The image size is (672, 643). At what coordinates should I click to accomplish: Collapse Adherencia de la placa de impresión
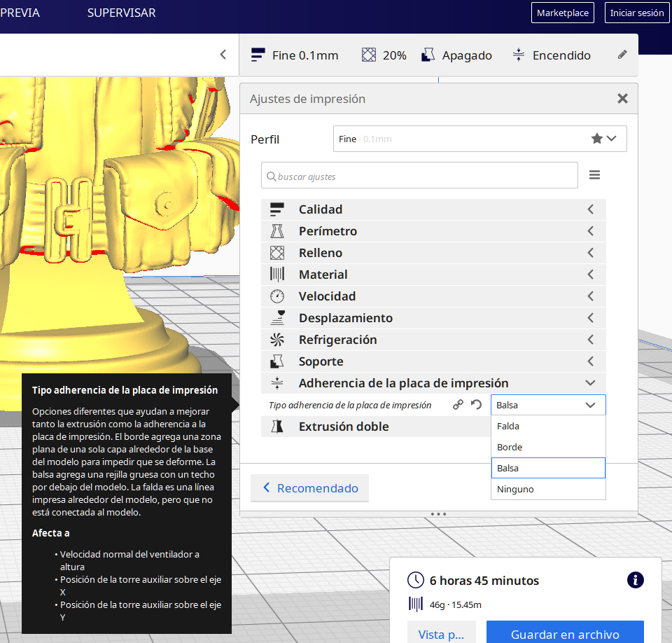(x=433, y=383)
